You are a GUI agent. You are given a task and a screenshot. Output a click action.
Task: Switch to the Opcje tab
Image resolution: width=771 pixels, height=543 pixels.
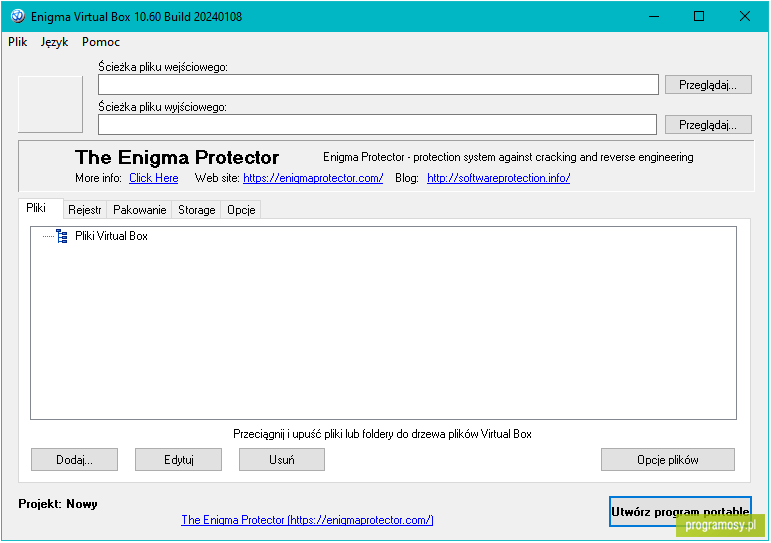[x=241, y=210]
